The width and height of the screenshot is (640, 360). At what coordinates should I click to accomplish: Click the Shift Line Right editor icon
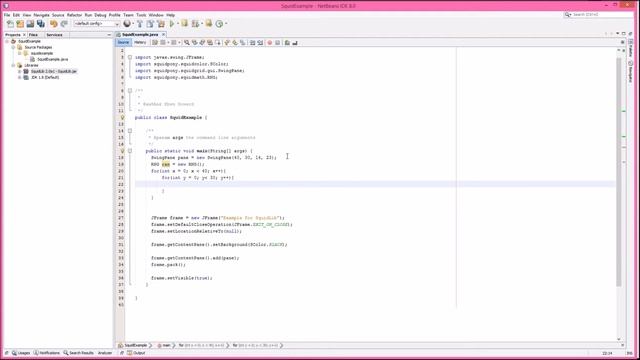pyautogui.click(x=260, y=42)
